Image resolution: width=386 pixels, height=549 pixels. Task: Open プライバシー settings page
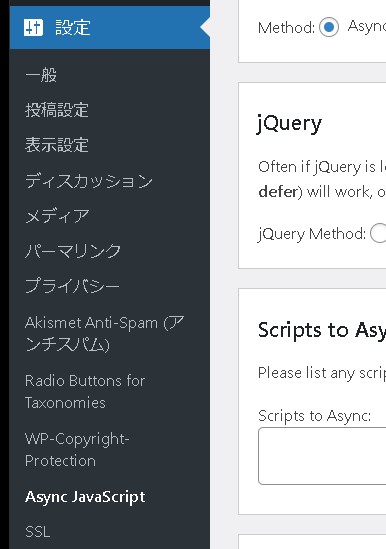coord(72,286)
